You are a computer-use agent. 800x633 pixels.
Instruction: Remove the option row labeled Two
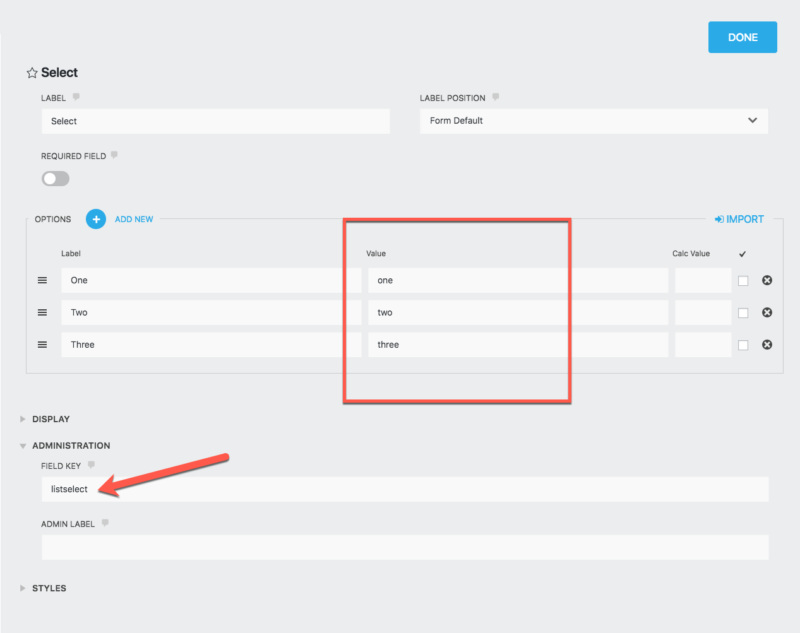click(x=767, y=313)
